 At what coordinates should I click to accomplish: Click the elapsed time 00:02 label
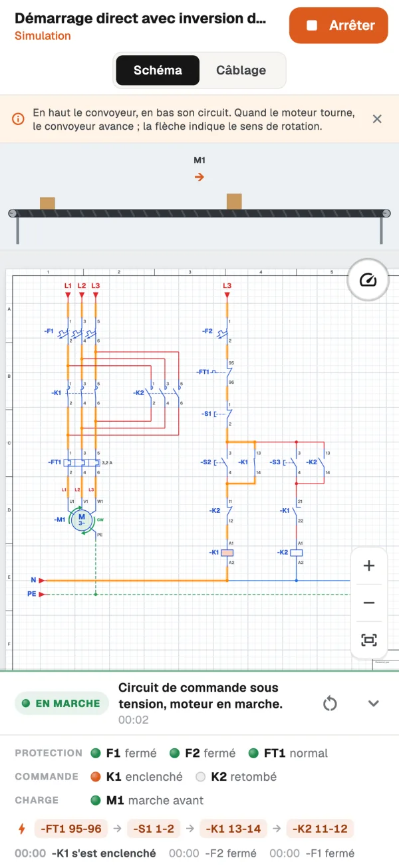pyautogui.click(x=134, y=720)
